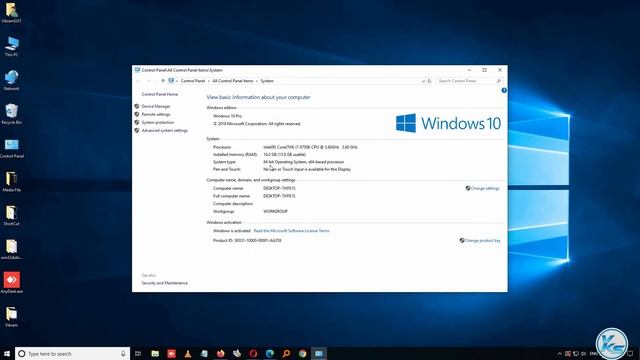Show hidden system tray icons

pos(560,353)
